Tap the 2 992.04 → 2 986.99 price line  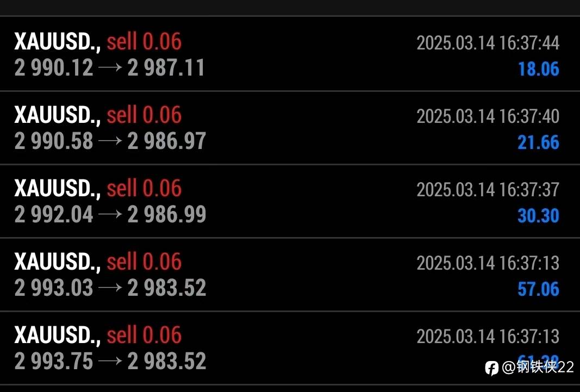pyautogui.click(x=110, y=215)
